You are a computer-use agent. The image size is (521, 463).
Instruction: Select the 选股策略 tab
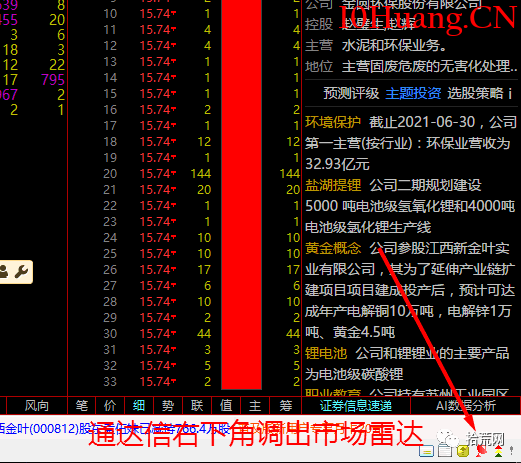475,93
